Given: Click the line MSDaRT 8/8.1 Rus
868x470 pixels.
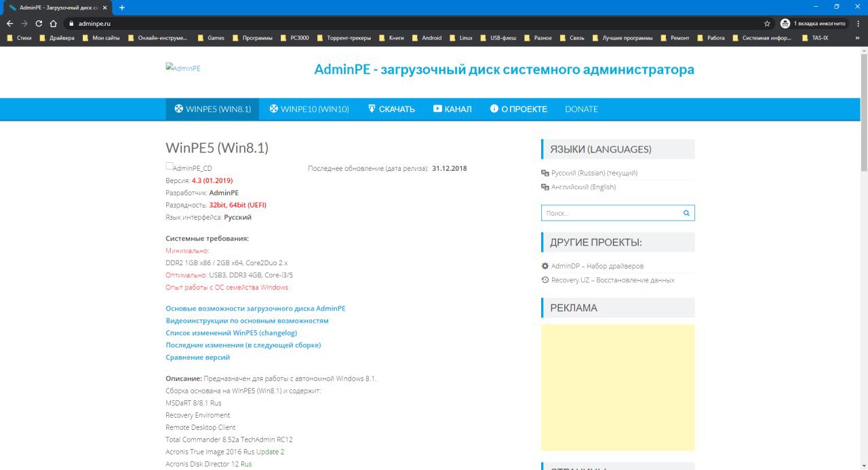Looking at the screenshot, I should [x=193, y=403].
